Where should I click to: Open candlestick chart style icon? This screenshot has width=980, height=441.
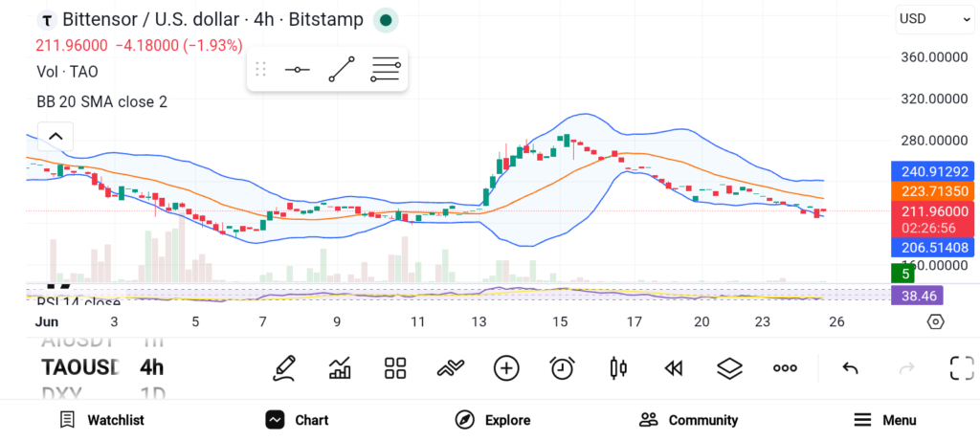pos(617,368)
